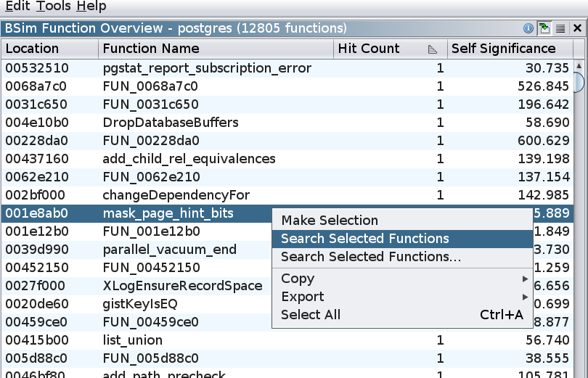Click the blue info icon in the panel header

528,29
